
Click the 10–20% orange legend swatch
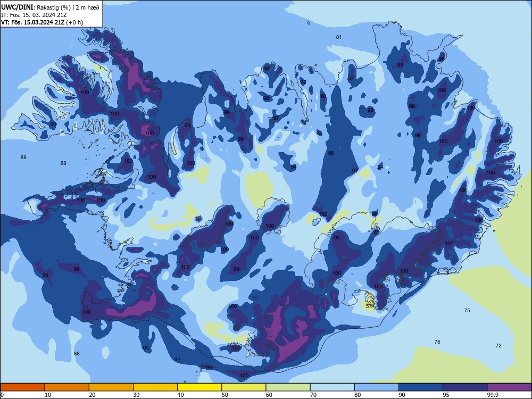67,387
